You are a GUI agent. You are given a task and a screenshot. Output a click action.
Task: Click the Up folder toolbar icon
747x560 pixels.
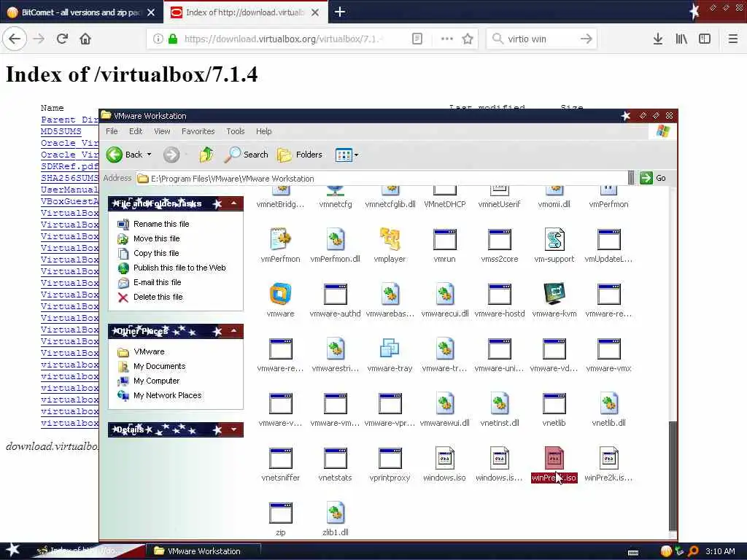coord(206,155)
